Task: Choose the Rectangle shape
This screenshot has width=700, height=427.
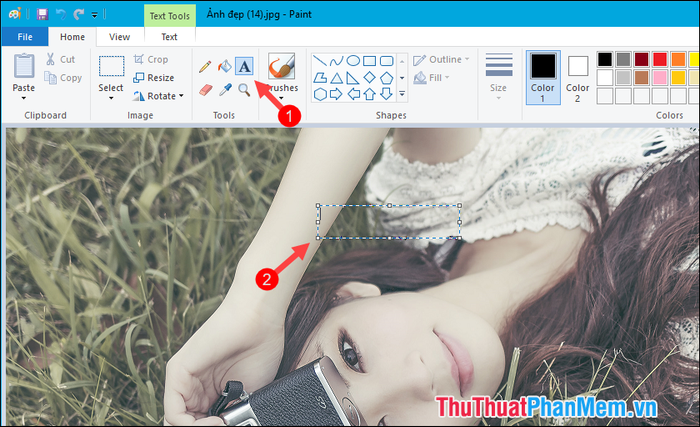Action: pyautogui.click(x=370, y=61)
